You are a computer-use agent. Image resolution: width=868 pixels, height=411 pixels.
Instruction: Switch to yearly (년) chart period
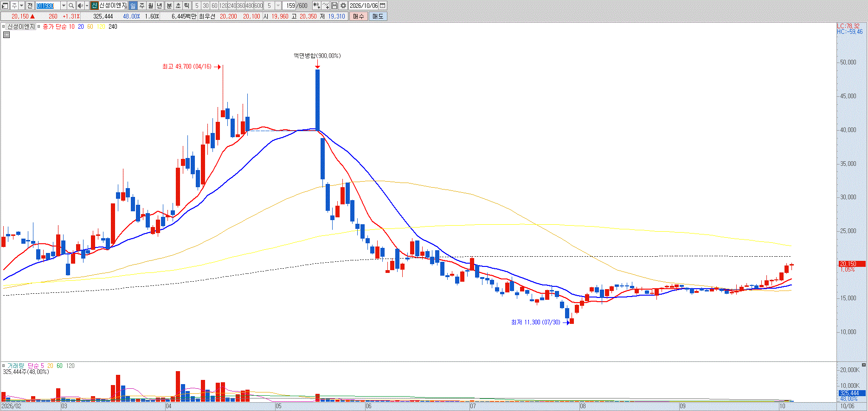tap(160, 6)
